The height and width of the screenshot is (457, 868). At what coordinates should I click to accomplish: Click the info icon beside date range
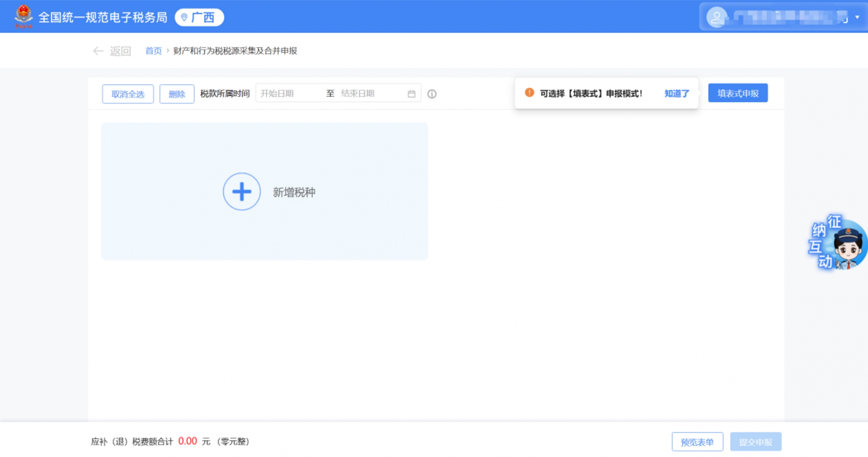tap(432, 94)
